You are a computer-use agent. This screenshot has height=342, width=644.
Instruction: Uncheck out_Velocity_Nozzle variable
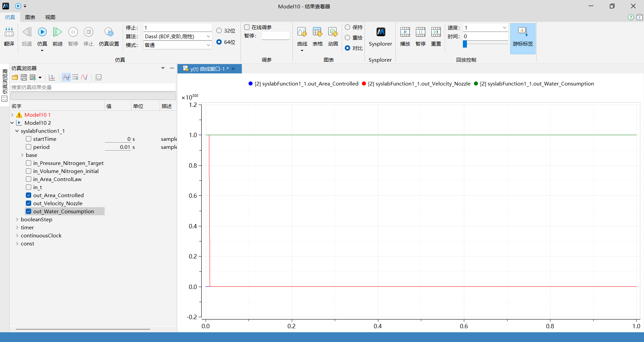pos(29,203)
